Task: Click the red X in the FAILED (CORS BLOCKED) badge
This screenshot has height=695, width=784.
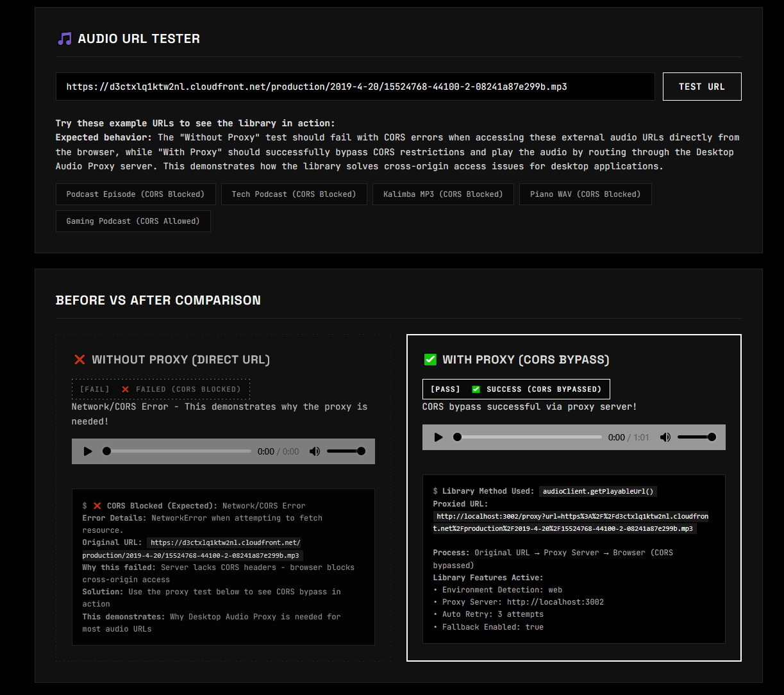Action: 125,389
